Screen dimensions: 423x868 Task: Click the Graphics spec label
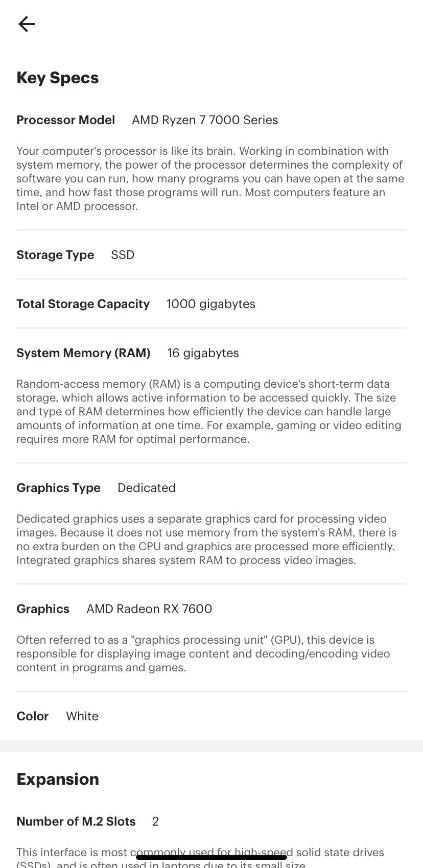43,609
